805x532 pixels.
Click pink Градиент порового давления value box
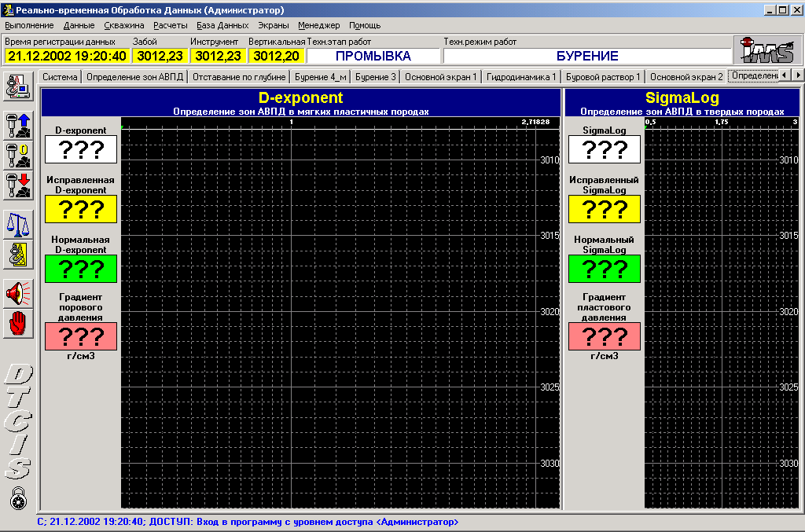[81, 336]
